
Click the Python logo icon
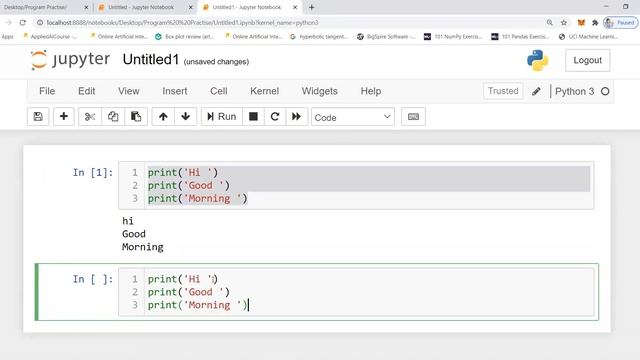click(x=538, y=60)
